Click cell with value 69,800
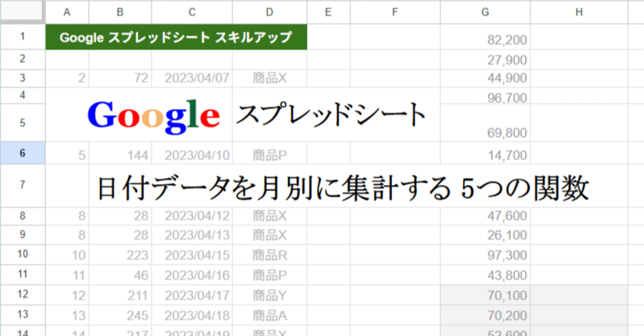The image size is (644, 336). pos(485,123)
